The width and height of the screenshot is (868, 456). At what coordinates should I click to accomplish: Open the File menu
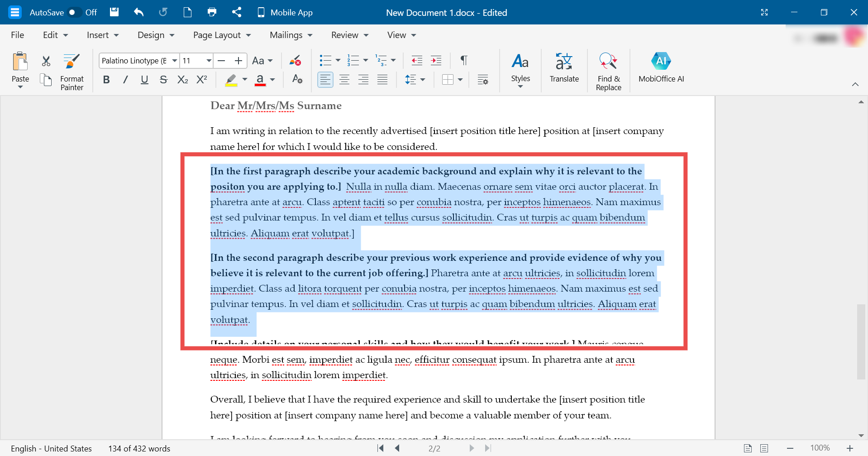[x=18, y=35]
